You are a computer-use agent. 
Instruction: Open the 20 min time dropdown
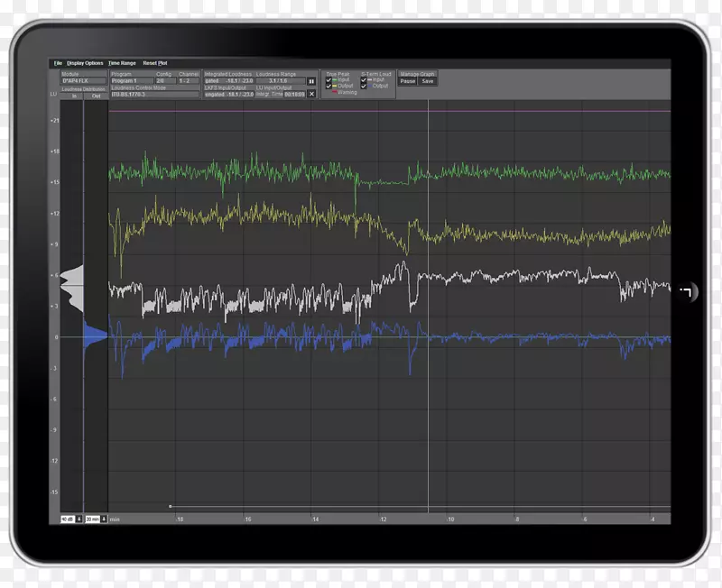pos(91,519)
